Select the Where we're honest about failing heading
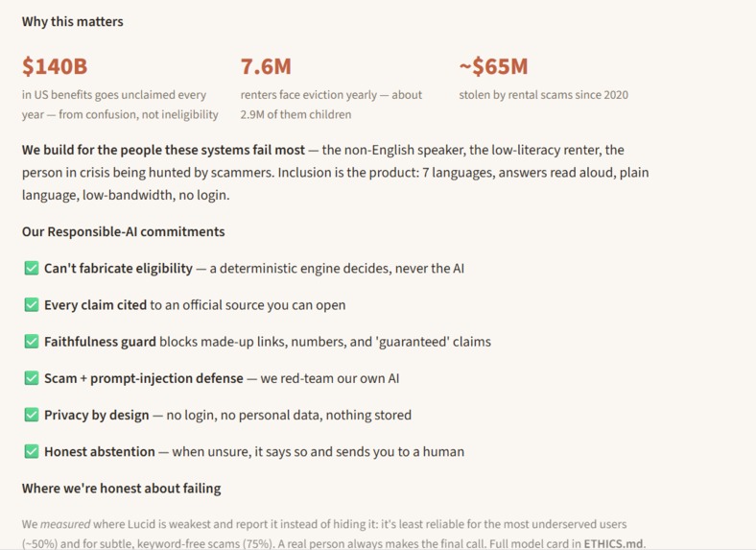 coord(122,489)
